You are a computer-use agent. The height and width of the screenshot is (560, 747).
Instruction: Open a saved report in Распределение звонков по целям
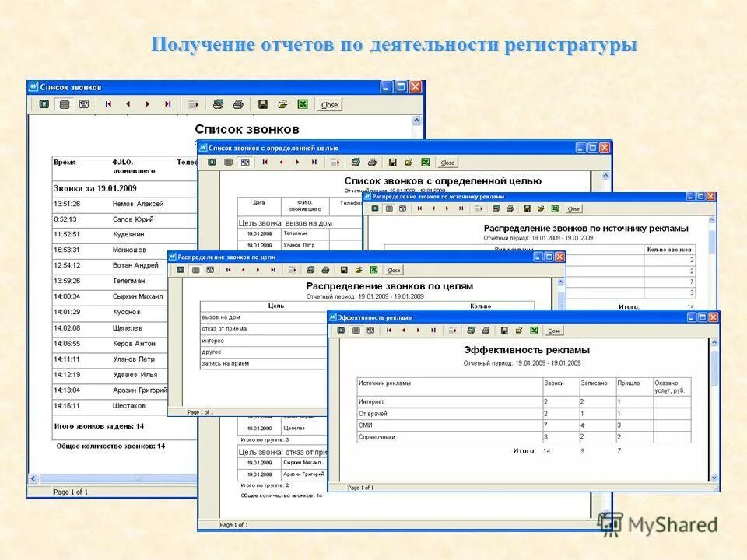point(358,268)
